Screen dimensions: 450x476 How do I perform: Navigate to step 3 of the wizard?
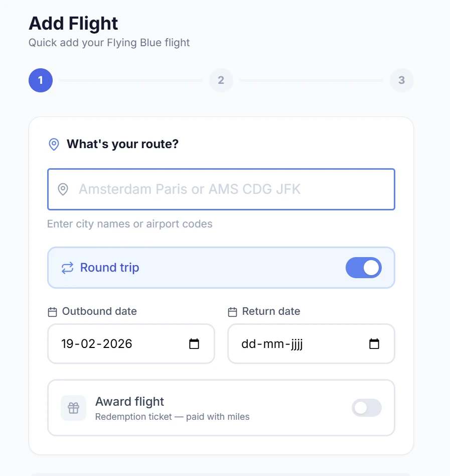402,80
